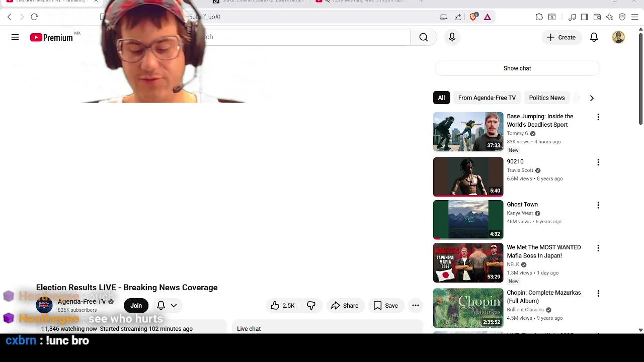Join the Agenda-Free TV channel

136,306
